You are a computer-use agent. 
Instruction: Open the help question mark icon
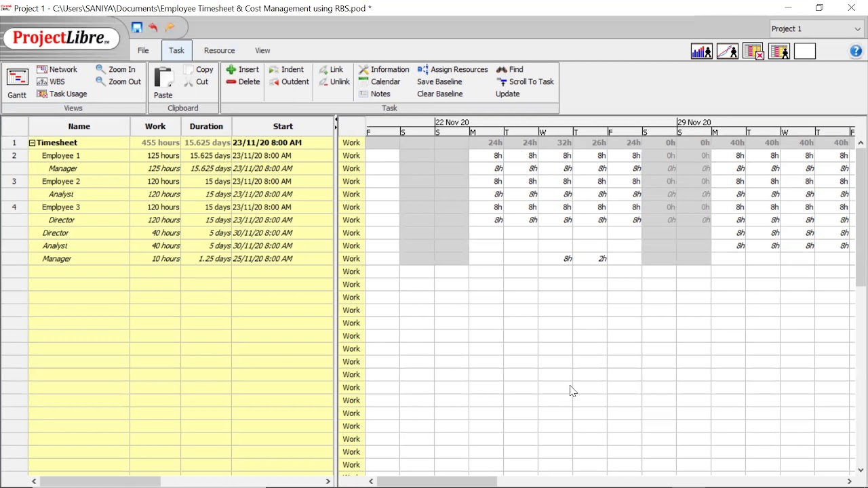click(856, 52)
